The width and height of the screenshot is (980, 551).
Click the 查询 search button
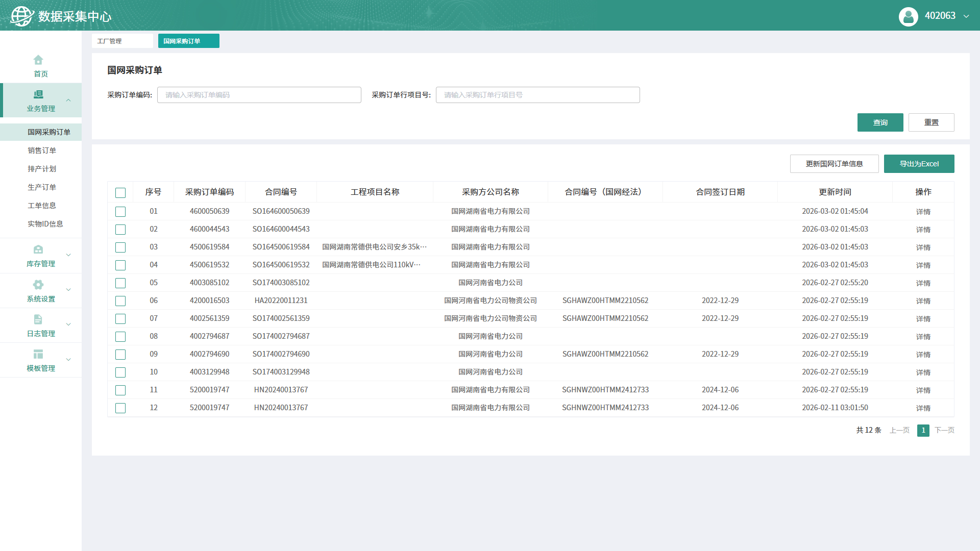pos(880,122)
